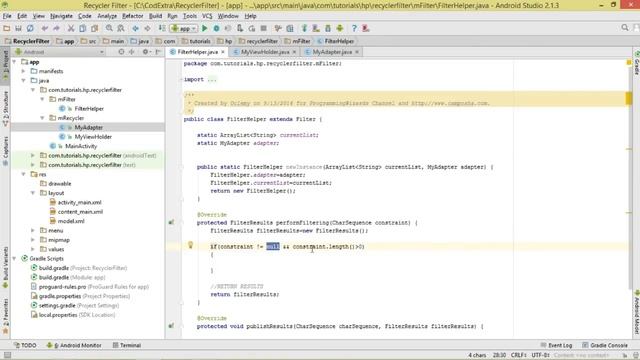Select activity_main.xml in layout folder
This screenshot has width=640, height=360.
pyautogui.click(x=79, y=202)
